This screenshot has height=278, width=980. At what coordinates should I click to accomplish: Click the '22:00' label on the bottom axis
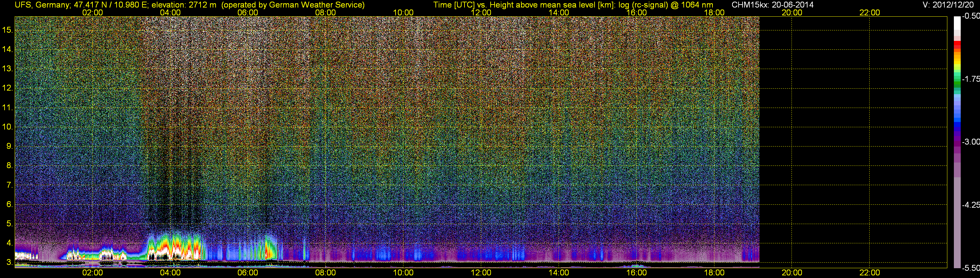(870, 273)
